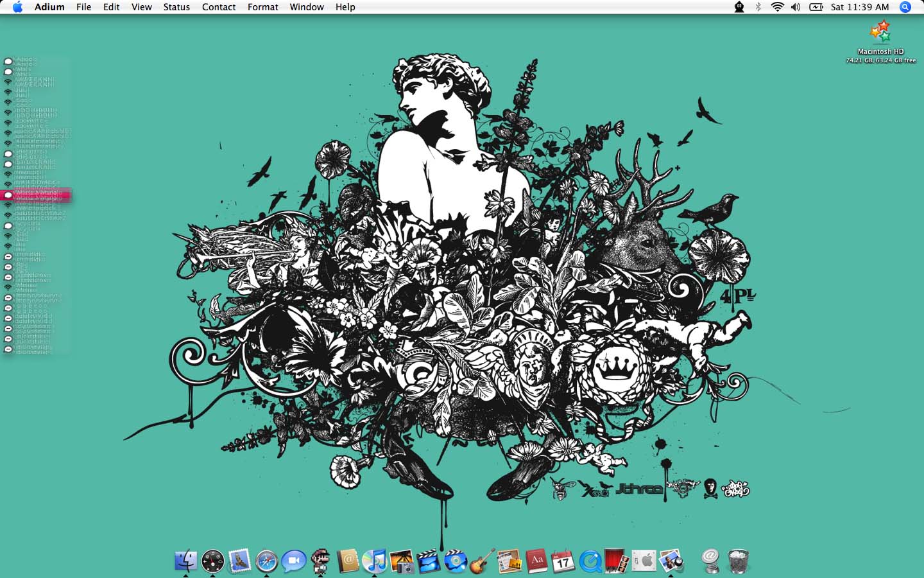Open QuickTime Player in the dock

click(590, 561)
